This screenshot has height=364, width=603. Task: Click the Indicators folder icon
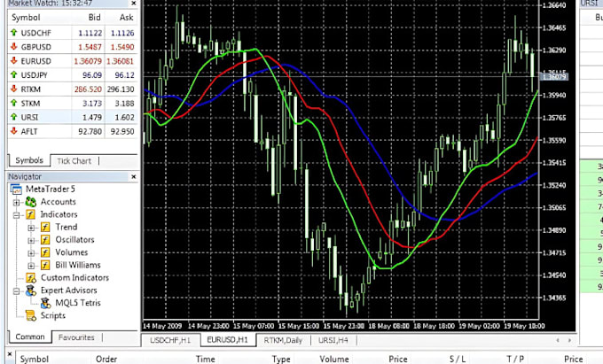point(31,214)
